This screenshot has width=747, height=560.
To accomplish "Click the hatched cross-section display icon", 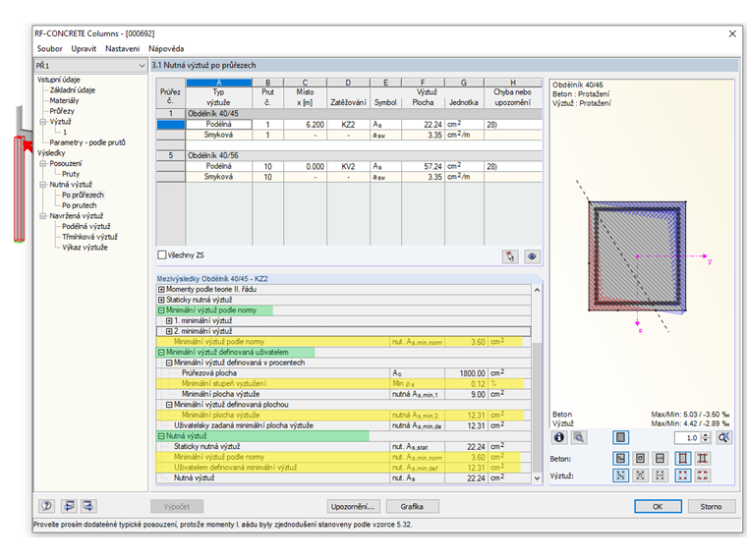I will (621, 437).
